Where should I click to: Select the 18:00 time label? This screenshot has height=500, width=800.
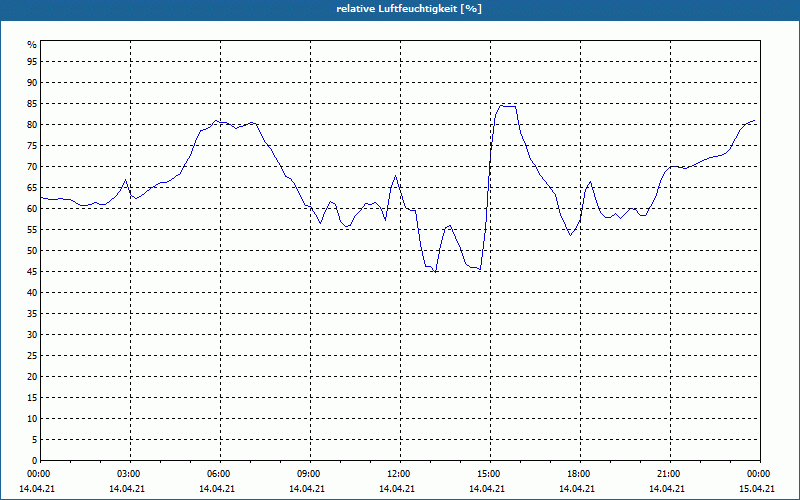[580, 474]
